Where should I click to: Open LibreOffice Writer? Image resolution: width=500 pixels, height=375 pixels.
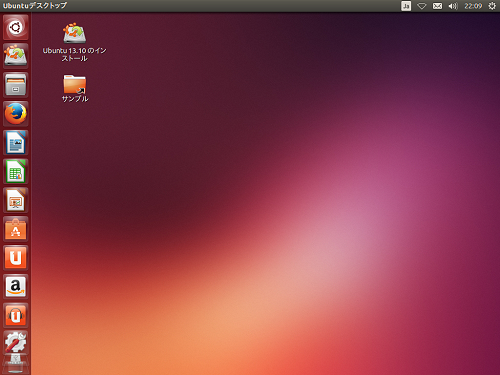[x=15, y=142]
